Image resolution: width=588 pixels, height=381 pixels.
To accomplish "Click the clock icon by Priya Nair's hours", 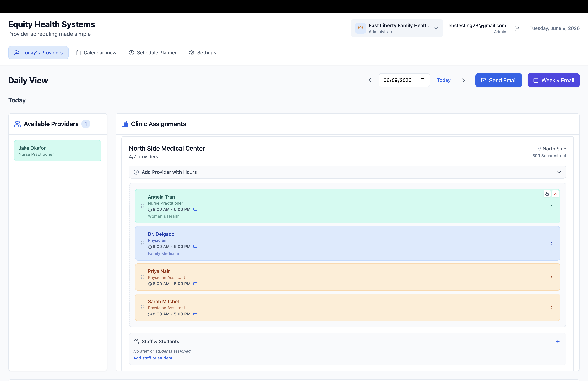I will pyautogui.click(x=150, y=284).
